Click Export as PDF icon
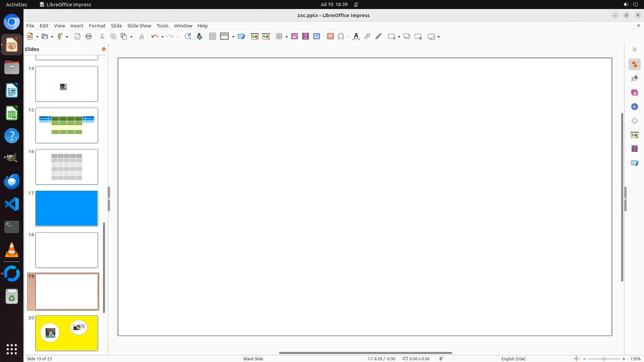Viewport: 644px width, 362px height. click(77, 37)
